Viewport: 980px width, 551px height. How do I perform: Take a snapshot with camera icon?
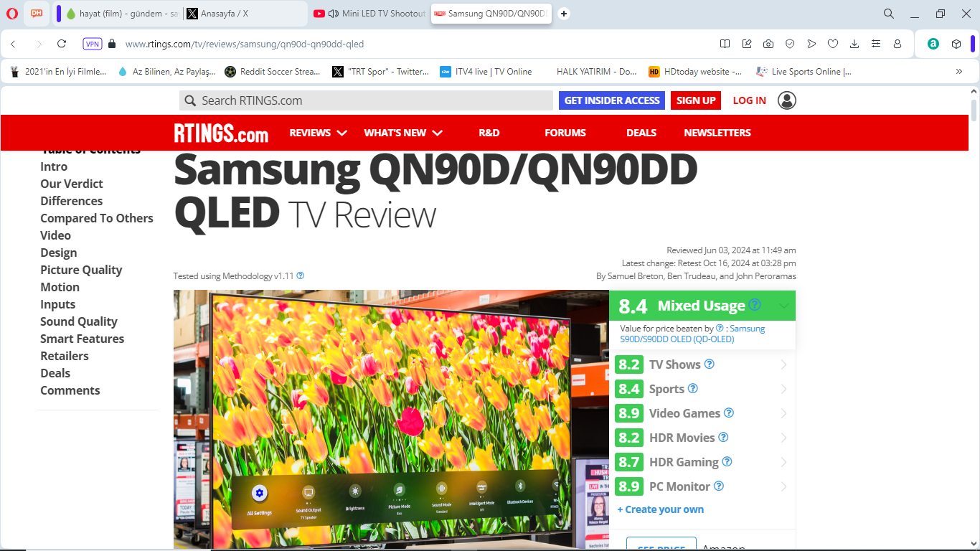click(x=768, y=44)
